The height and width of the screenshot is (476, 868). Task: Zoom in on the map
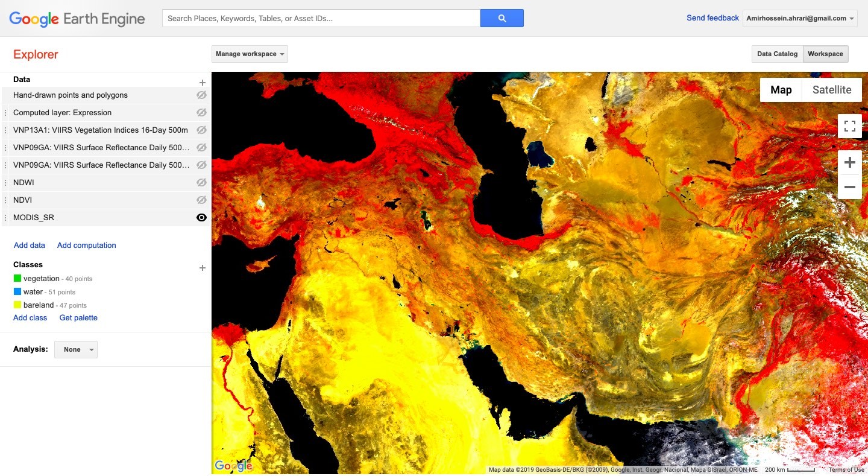[x=849, y=162]
